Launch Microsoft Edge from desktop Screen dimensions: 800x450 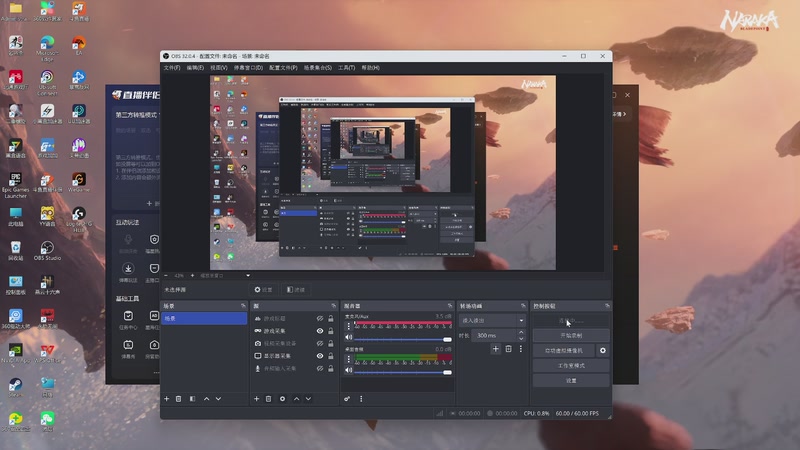(47, 48)
